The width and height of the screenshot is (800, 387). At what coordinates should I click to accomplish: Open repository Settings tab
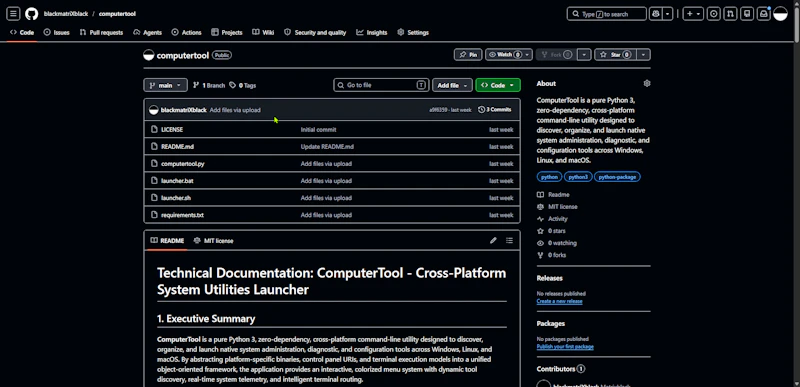coord(413,32)
